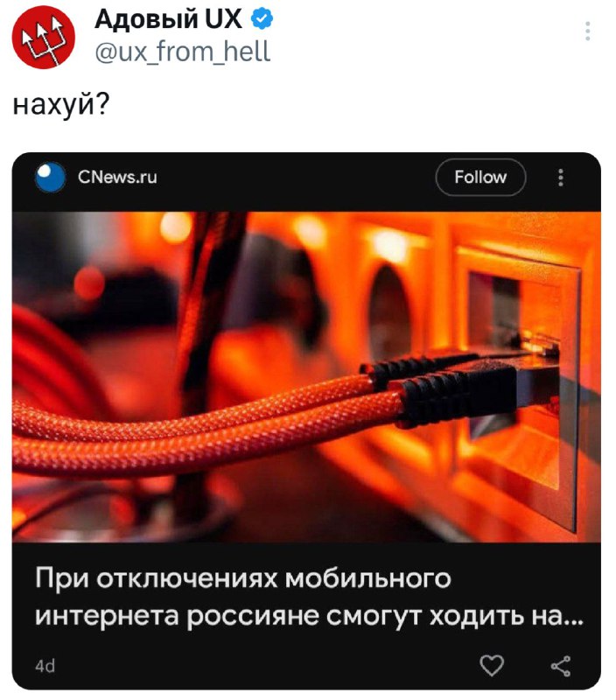This screenshot has height=700, width=616.
Task: Tap the share icon on card
Action: click(x=561, y=666)
